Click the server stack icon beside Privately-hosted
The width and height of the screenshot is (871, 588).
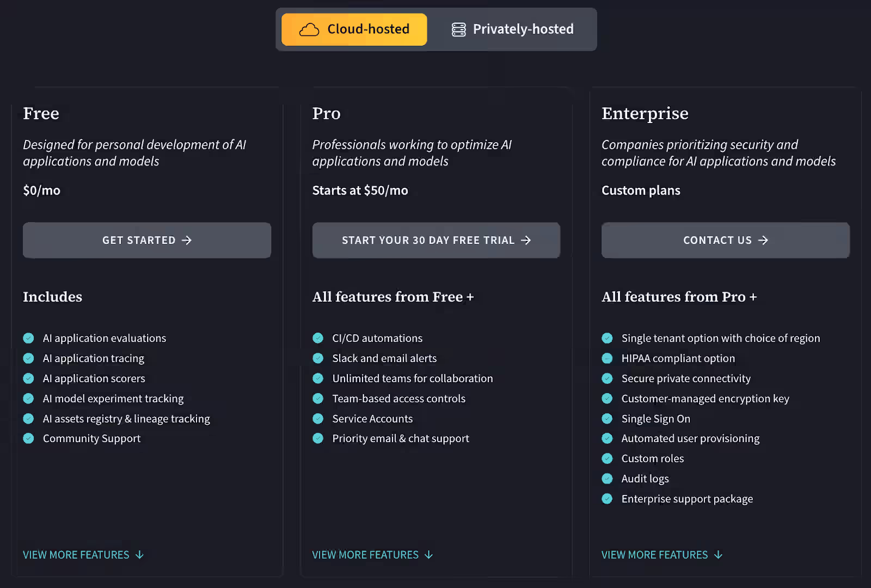tap(457, 29)
